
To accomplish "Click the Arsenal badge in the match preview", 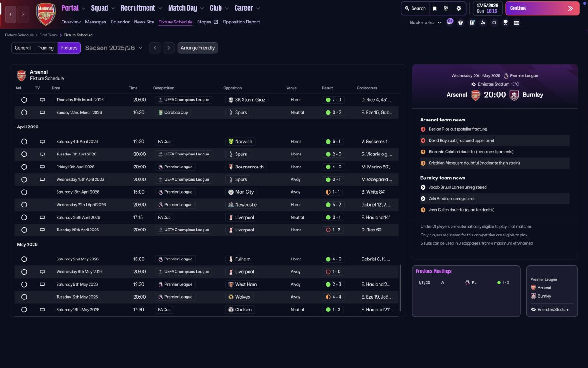I will click(x=475, y=95).
